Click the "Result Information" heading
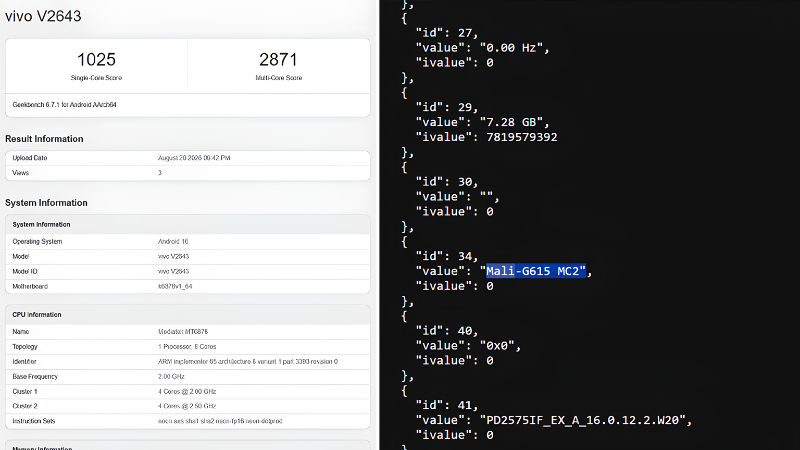Image resolution: width=800 pixels, height=450 pixels. (44, 139)
